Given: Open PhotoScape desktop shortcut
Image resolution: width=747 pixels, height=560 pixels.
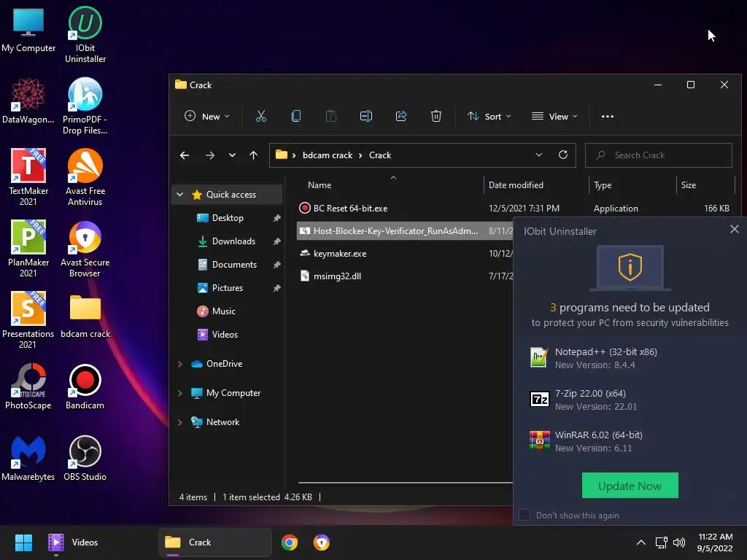Looking at the screenshot, I should coord(28,386).
